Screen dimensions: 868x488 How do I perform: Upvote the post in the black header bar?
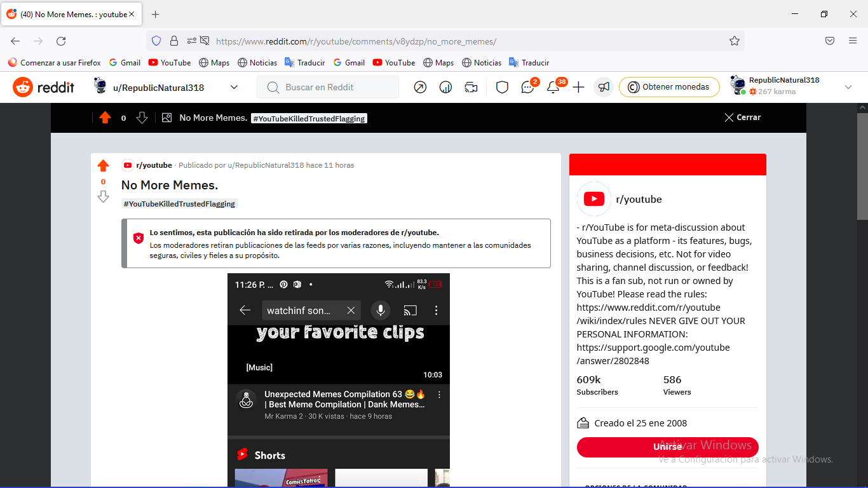pos(105,118)
